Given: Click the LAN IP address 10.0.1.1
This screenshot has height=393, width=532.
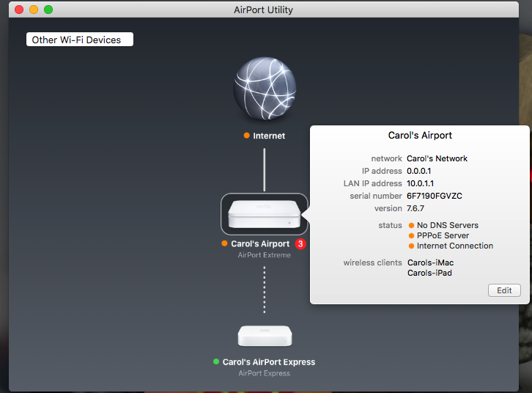Looking at the screenshot, I should (x=420, y=183).
